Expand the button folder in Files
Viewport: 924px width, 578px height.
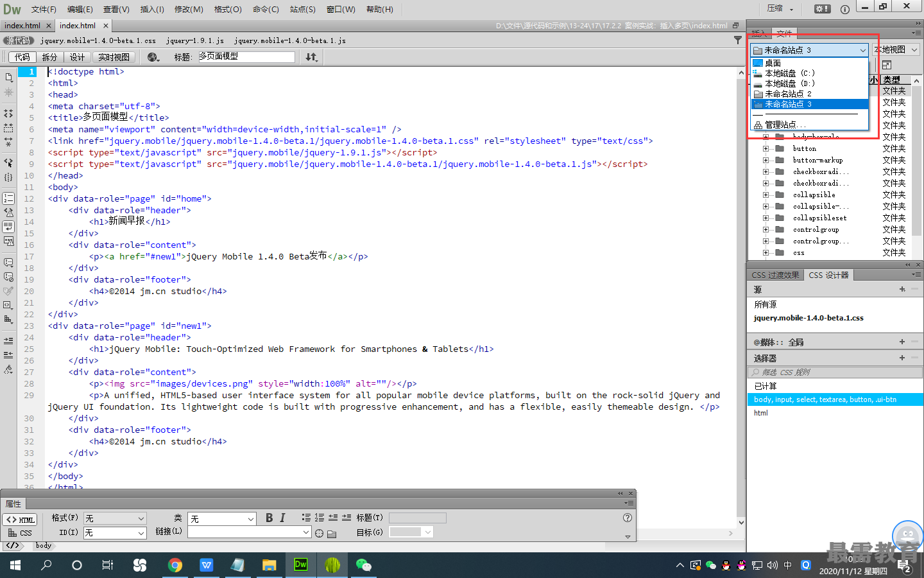pyautogui.click(x=766, y=148)
